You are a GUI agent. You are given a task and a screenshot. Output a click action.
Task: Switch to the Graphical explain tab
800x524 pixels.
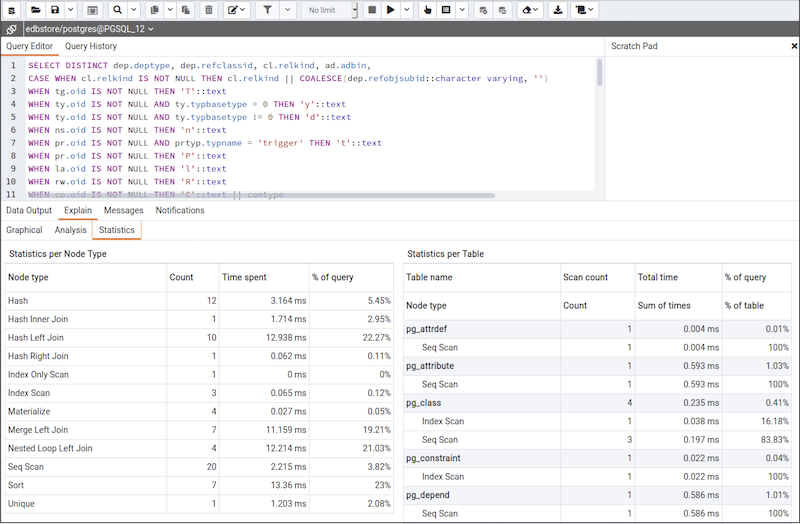pos(24,230)
